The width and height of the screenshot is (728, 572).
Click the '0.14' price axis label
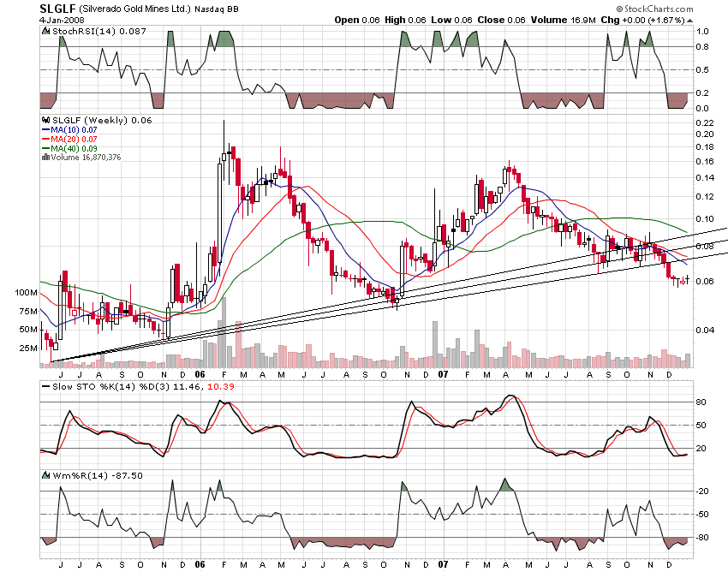pos(705,178)
